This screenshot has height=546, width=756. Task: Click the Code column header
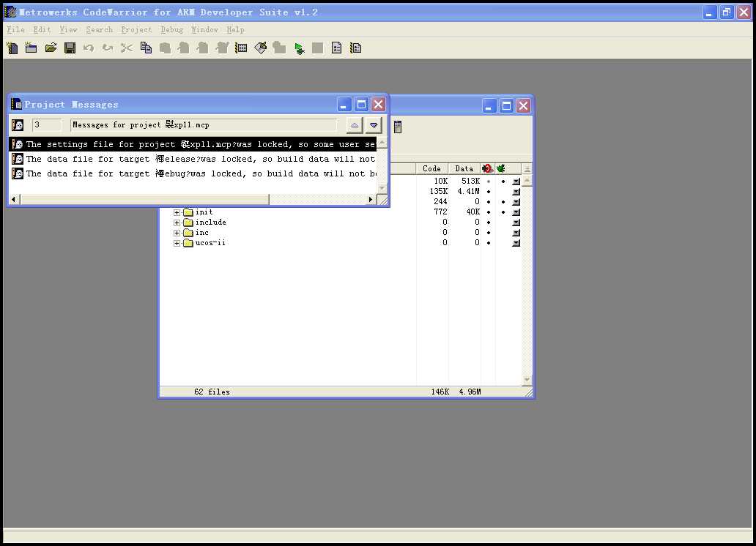432,168
